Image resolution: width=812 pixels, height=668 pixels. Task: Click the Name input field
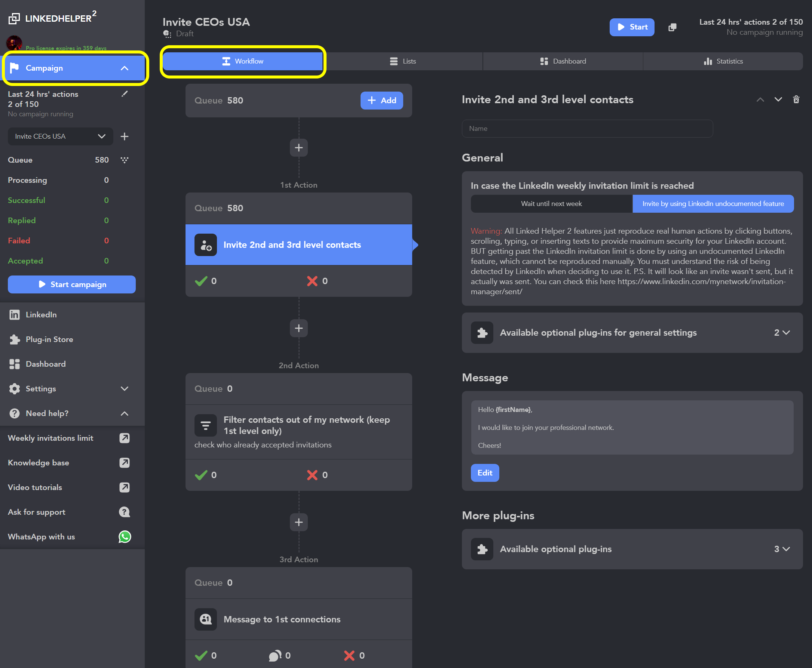[587, 129]
